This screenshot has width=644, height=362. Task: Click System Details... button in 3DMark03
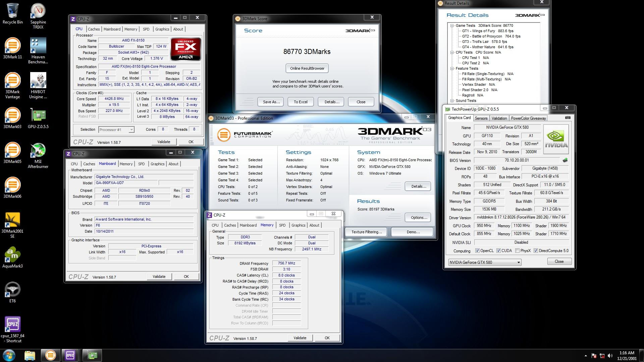click(x=418, y=186)
